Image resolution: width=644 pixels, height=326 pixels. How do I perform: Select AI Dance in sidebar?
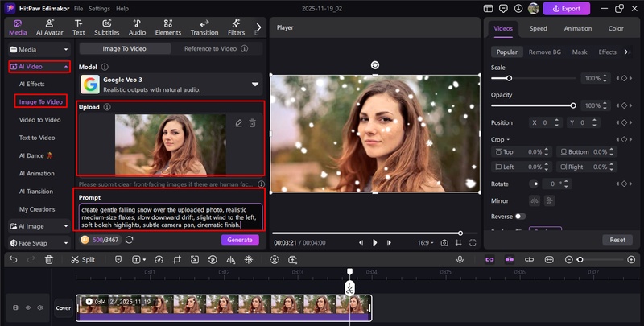point(35,155)
